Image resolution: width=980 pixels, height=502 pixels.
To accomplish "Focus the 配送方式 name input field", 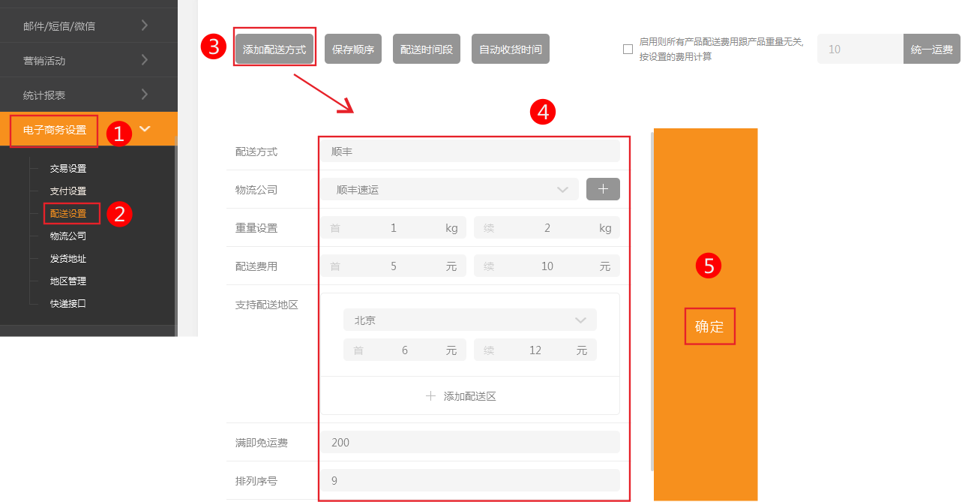I will point(471,152).
